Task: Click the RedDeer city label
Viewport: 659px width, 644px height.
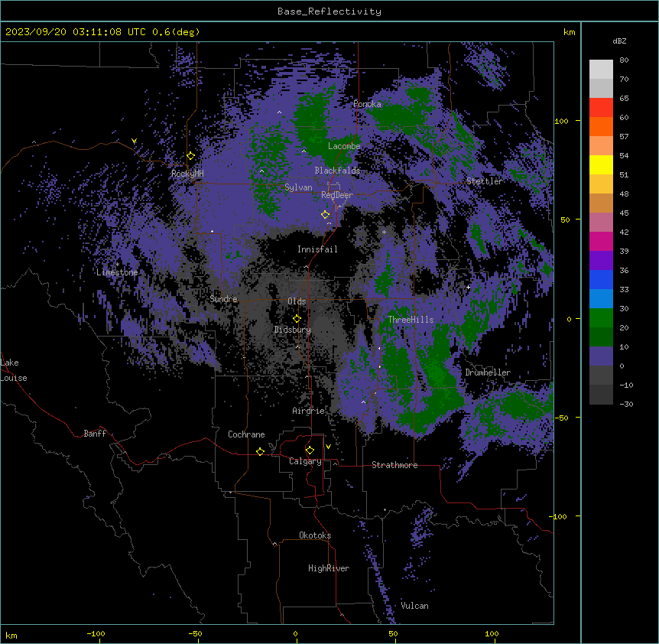Action: coord(336,195)
